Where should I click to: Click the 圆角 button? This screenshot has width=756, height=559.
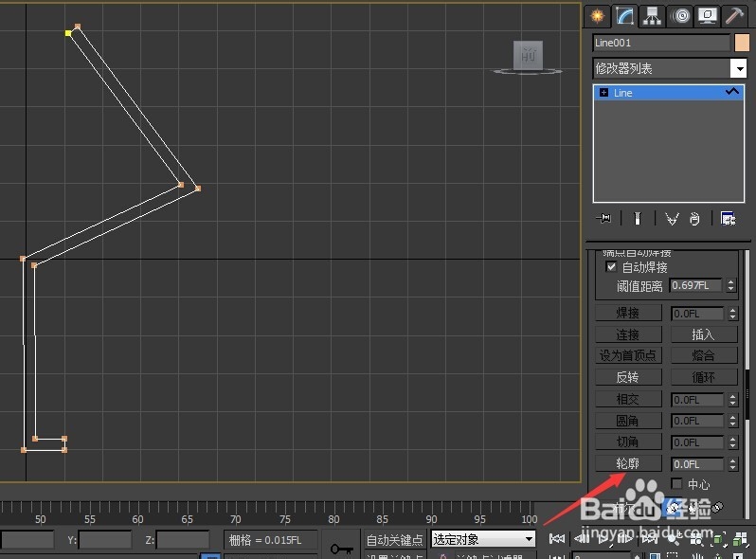point(628,421)
